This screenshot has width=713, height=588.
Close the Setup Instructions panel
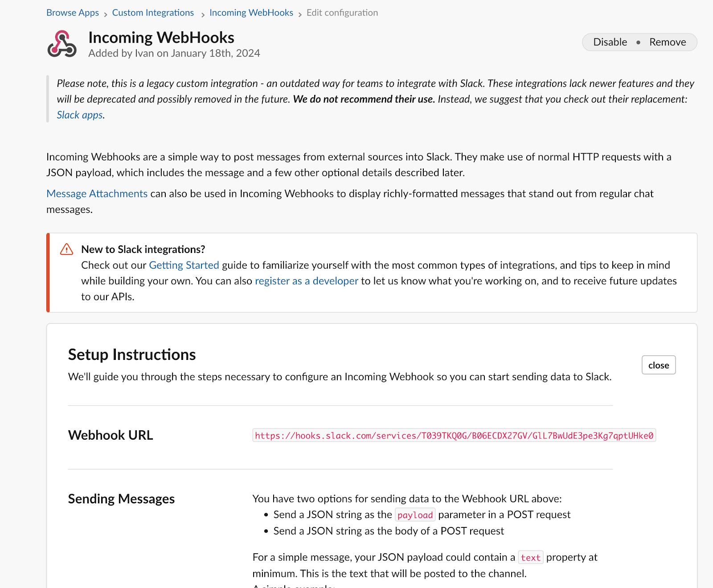(x=659, y=365)
